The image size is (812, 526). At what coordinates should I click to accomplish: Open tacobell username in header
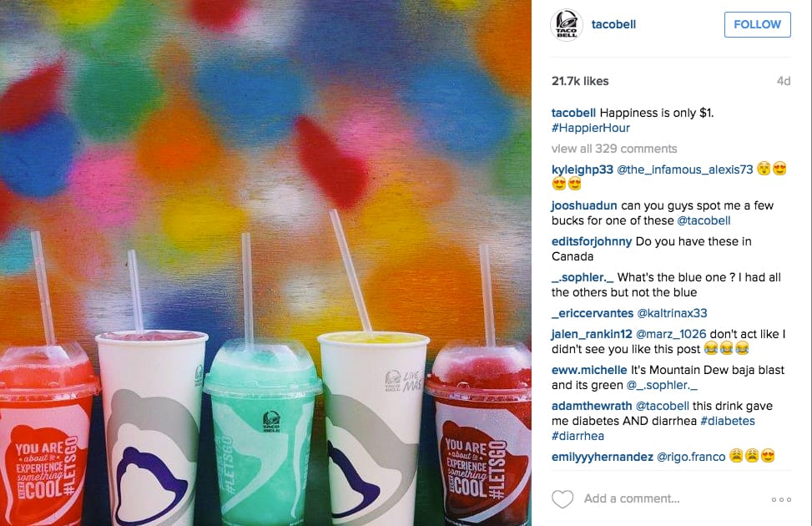coord(613,24)
